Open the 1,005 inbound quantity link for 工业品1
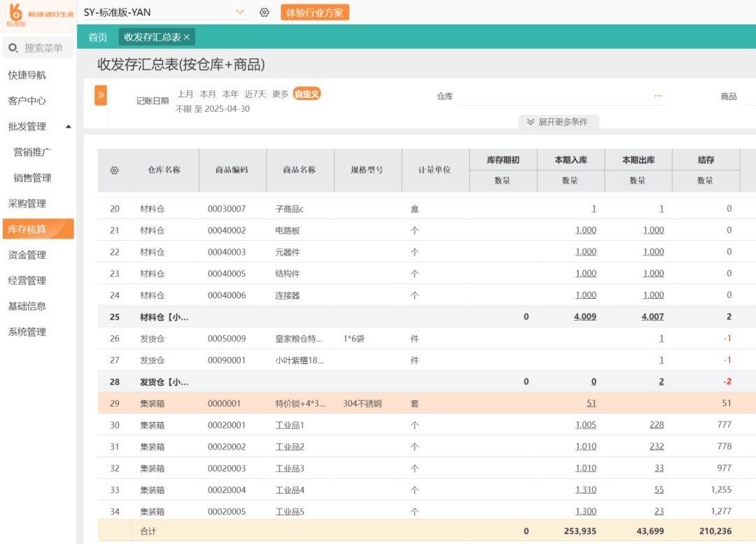Screen dimensions: 756x544 (585, 424)
